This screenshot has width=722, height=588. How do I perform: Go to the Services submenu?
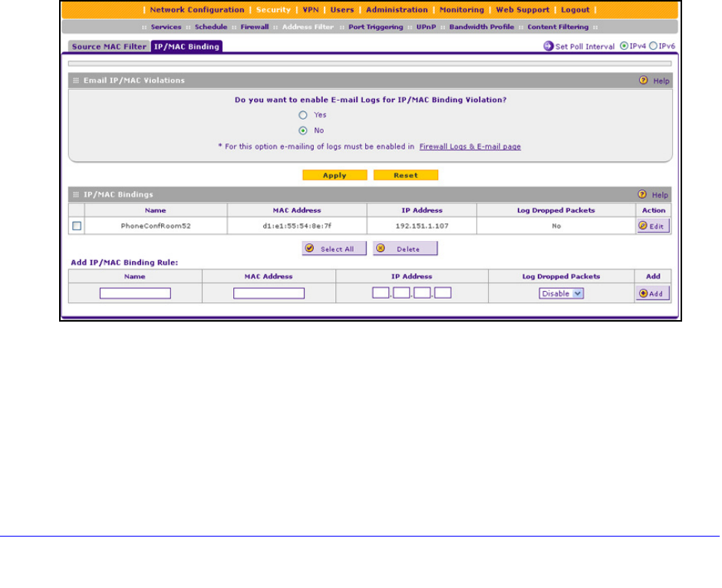click(x=166, y=27)
